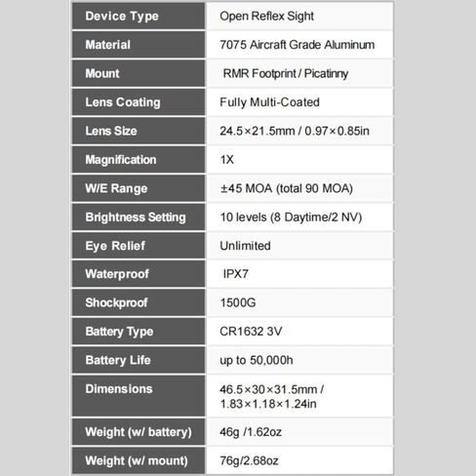Select the Unlimited eye relief value
Viewport: 476px width, 476px height.
coord(245,246)
